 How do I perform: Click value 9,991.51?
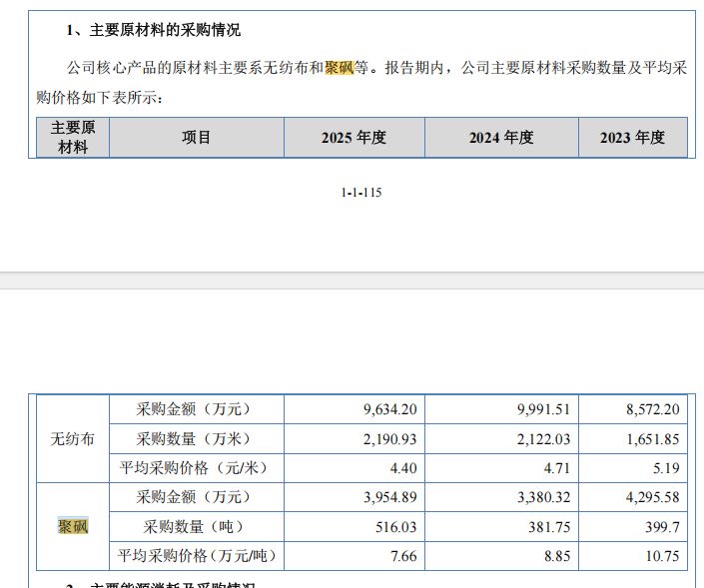(x=543, y=409)
